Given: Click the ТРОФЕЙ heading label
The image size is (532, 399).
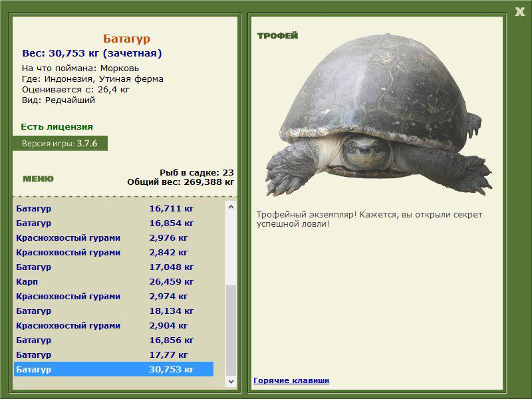Looking at the screenshot, I should click(277, 36).
